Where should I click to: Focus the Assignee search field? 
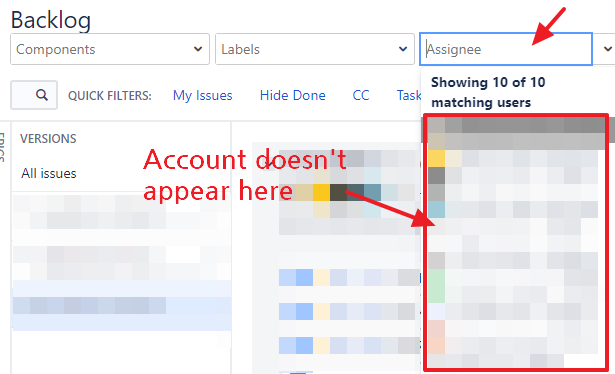506,49
